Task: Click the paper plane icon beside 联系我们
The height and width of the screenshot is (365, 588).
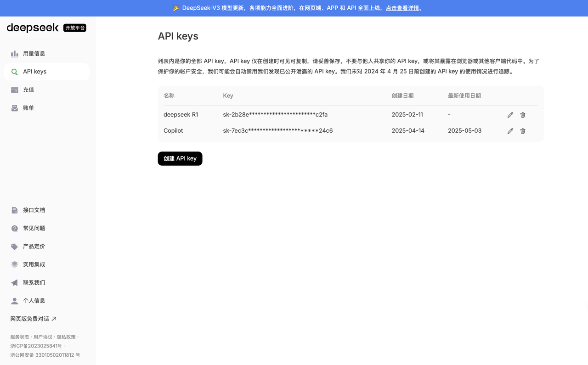Action: coord(15,283)
